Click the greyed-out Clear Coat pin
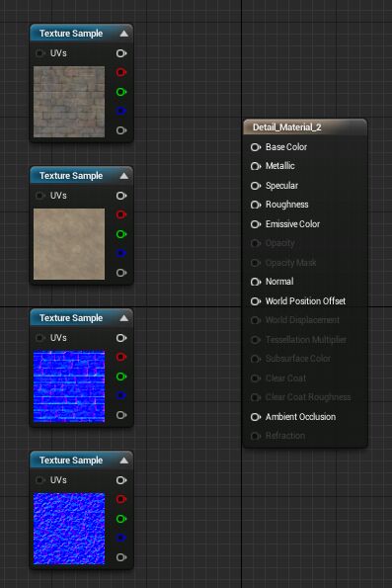The height and width of the screenshot is (588, 392). [x=256, y=378]
